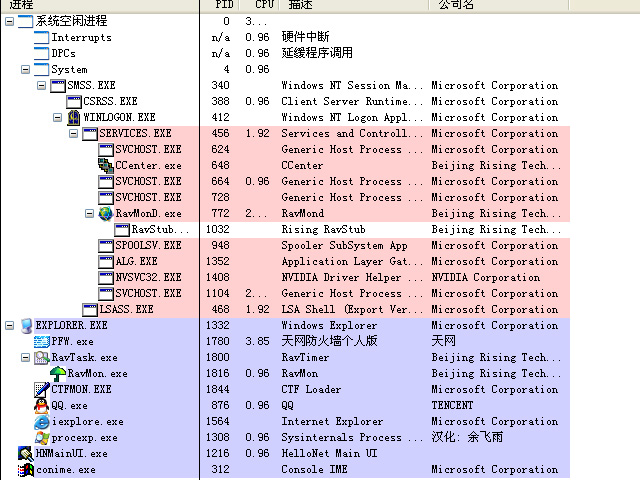
Task: Sort by the PID column header
Action: [x=220, y=5]
